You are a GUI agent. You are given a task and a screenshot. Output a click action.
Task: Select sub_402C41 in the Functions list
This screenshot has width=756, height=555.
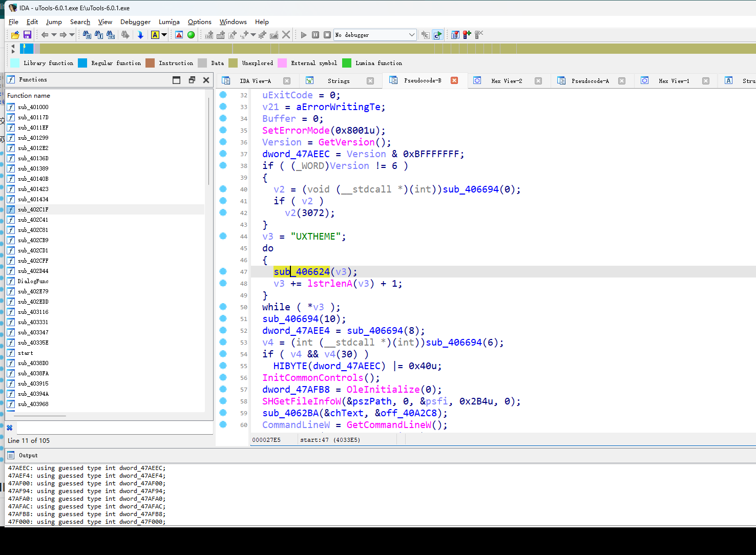pyautogui.click(x=33, y=220)
